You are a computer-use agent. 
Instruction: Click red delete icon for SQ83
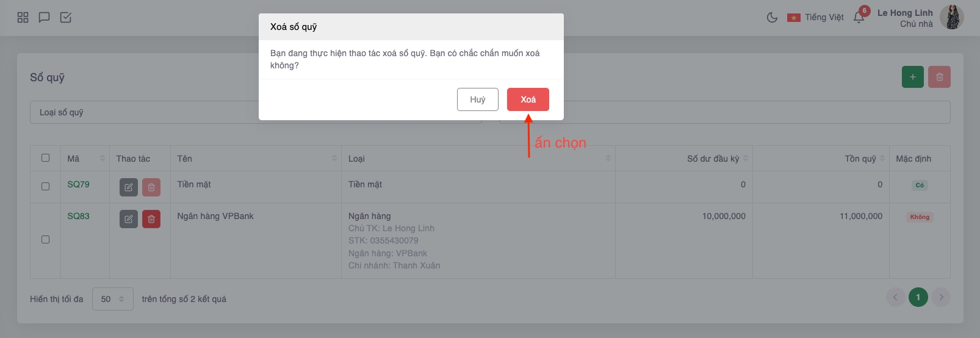click(x=151, y=219)
